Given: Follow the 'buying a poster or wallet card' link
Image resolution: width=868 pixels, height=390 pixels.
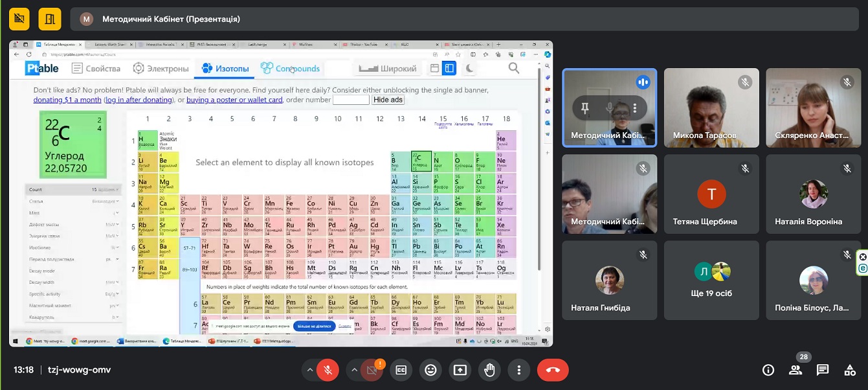Looking at the screenshot, I should [234, 100].
